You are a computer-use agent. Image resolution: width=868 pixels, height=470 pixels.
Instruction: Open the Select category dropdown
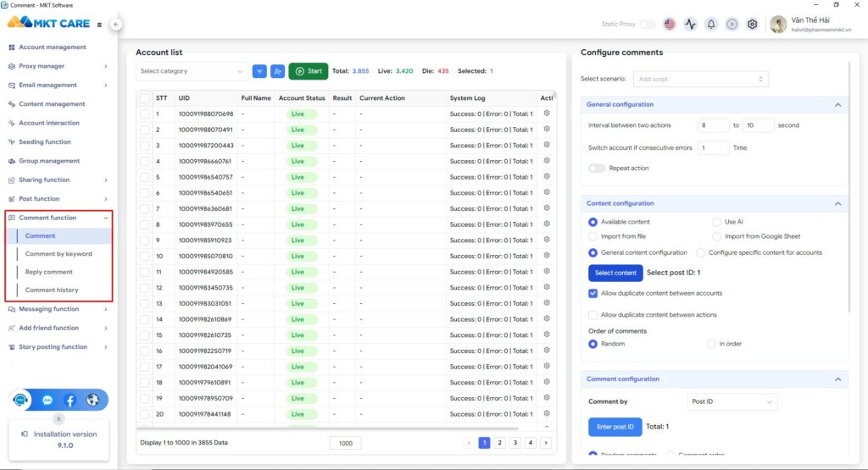[x=192, y=71]
